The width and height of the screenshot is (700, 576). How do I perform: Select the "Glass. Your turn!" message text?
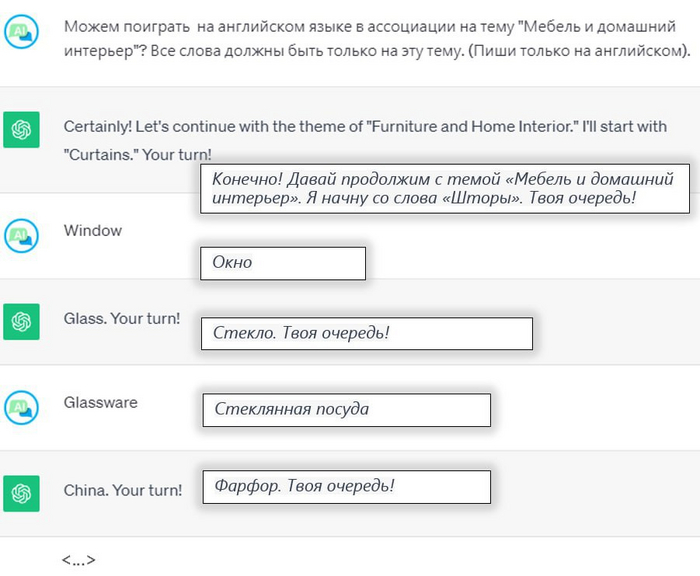(122, 318)
